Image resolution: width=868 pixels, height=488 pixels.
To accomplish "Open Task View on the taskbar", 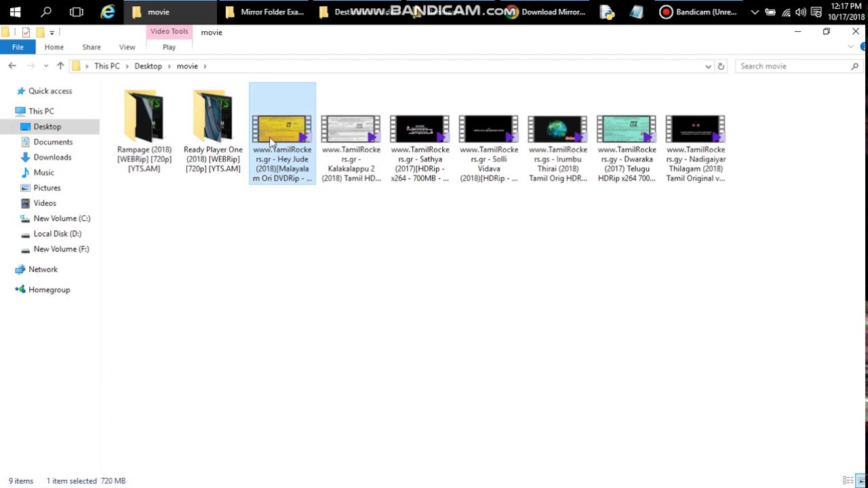I will [77, 12].
